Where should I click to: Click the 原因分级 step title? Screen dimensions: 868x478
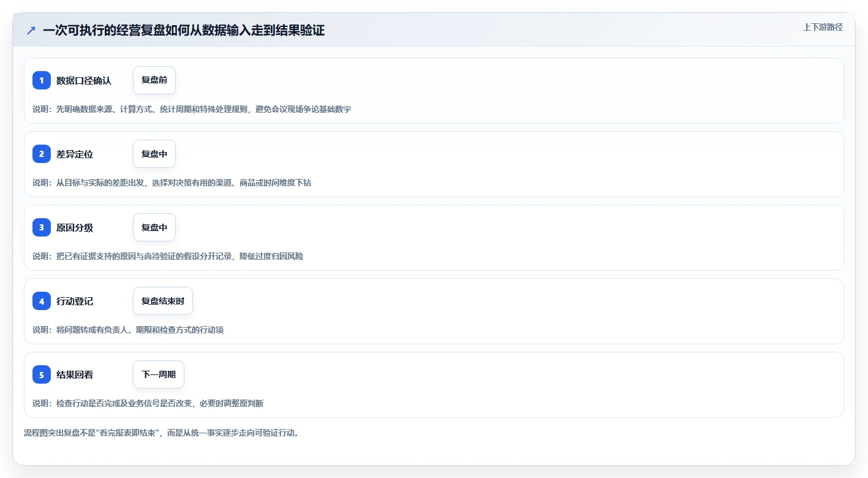point(75,227)
